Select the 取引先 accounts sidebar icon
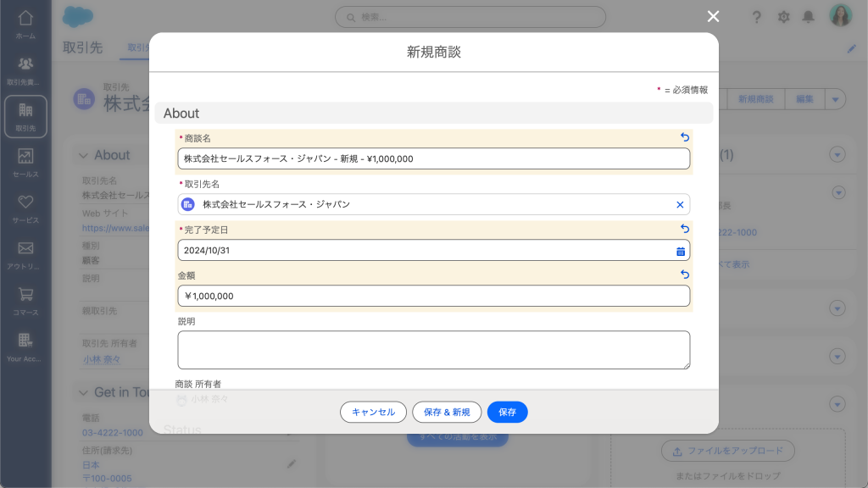 25,117
